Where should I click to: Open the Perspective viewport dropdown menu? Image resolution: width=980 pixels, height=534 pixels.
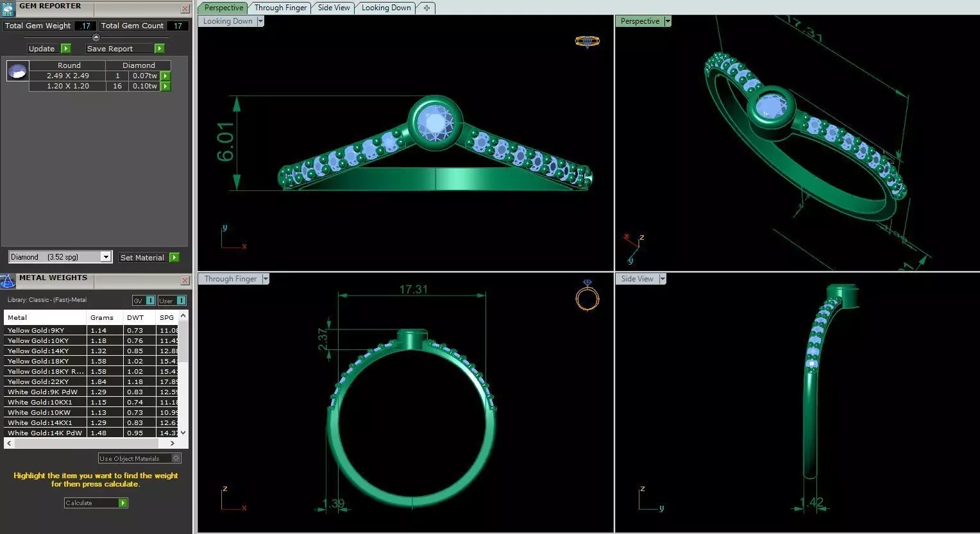click(668, 21)
